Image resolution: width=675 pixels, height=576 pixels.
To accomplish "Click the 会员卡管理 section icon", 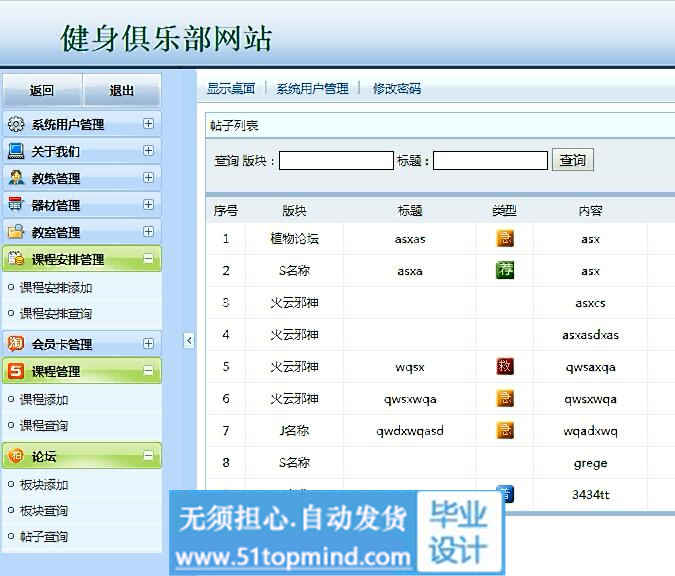I will coord(16,344).
